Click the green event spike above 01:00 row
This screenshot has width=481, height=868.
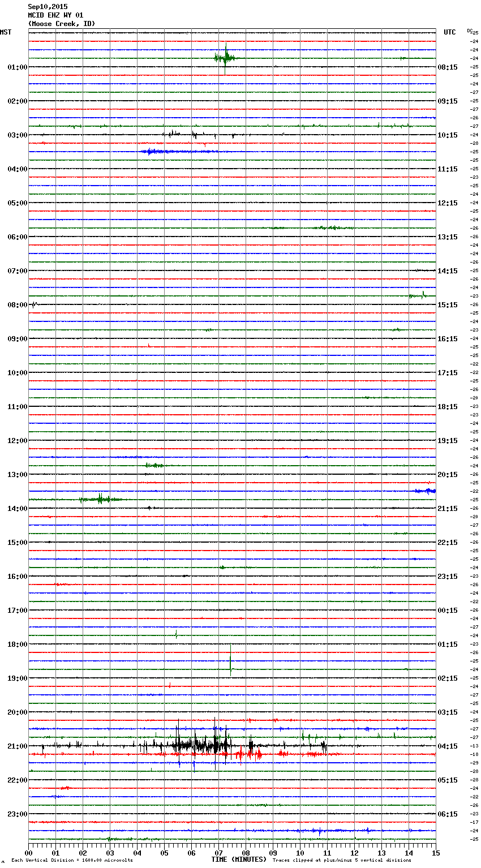click(x=225, y=58)
